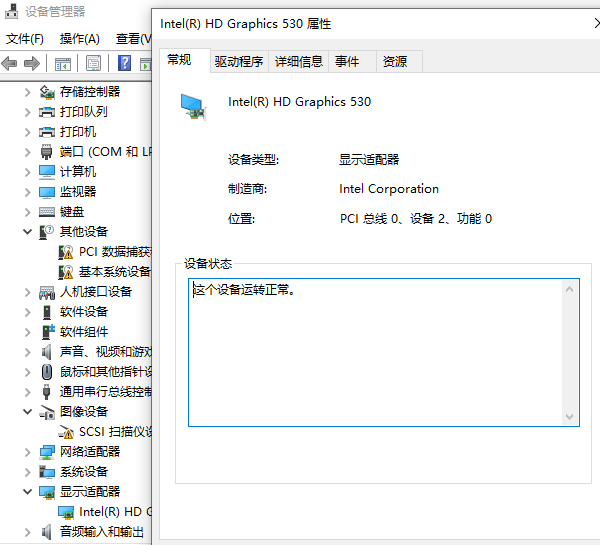
Task: Click the 其他设备 unknown device icon
Action: tap(47, 232)
